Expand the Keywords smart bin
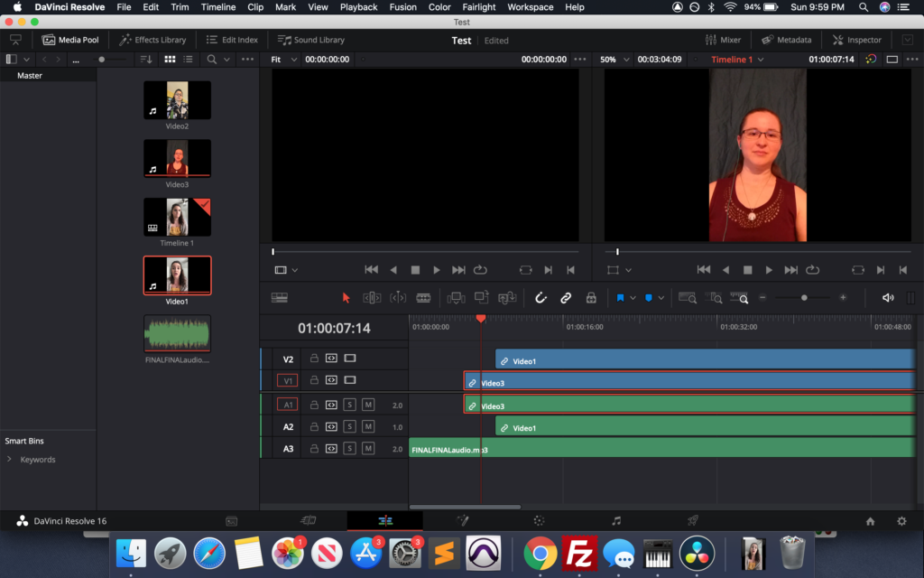Screen dimensions: 924x578 10,460
